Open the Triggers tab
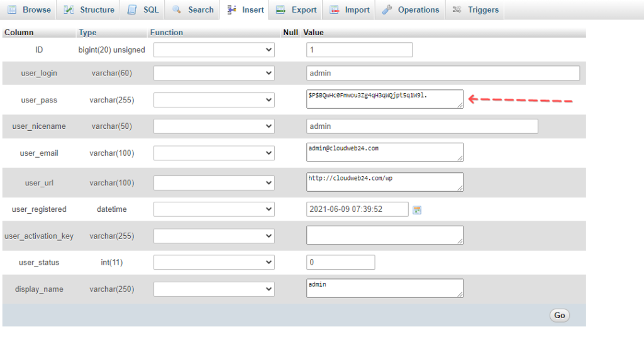This screenshot has height=342, width=644. (x=475, y=10)
